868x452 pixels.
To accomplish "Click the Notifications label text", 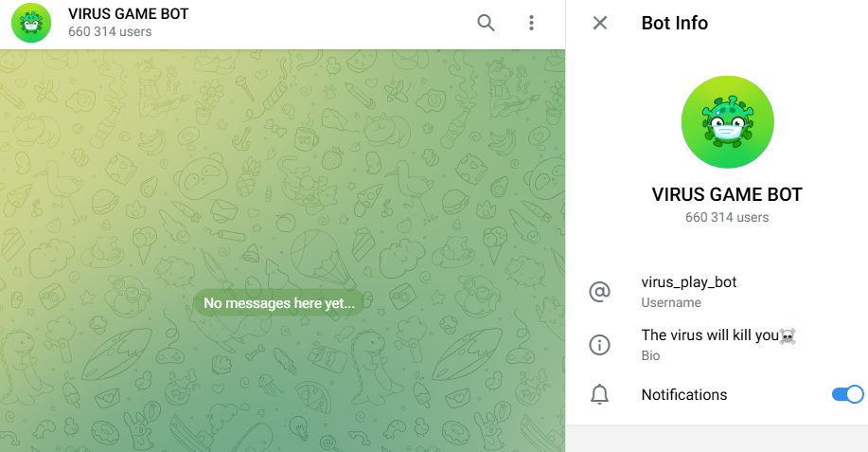I will click(683, 395).
